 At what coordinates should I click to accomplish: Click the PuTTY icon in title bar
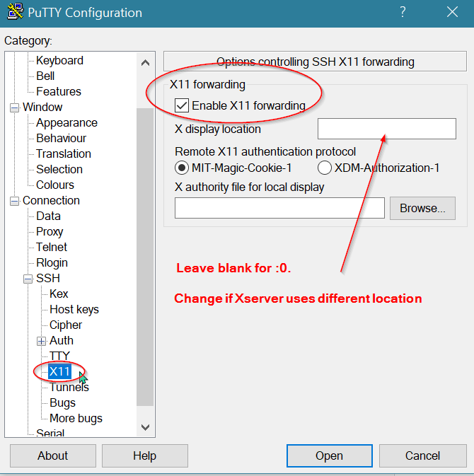pos(15,11)
